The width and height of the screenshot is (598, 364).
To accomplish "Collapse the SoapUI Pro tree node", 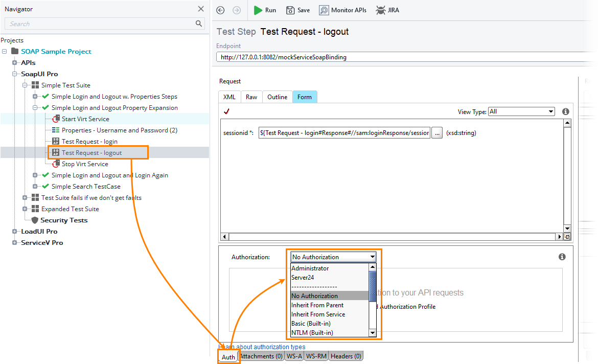I will click(14, 74).
